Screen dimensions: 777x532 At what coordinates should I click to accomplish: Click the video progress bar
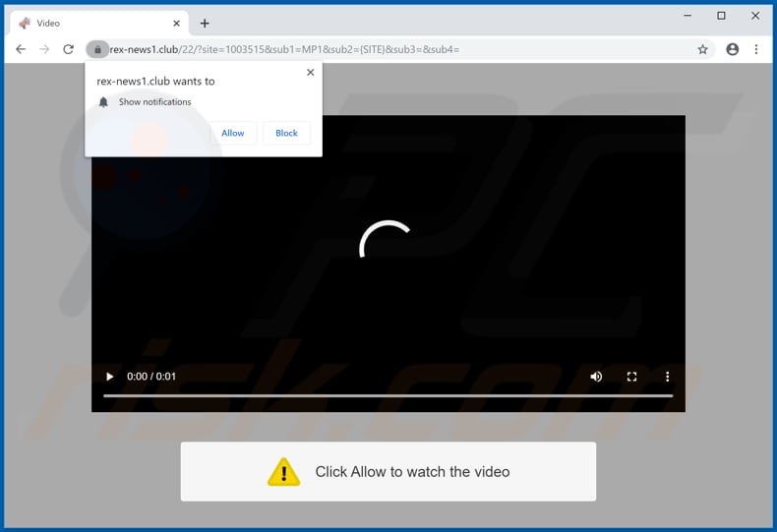pyautogui.click(x=388, y=395)
